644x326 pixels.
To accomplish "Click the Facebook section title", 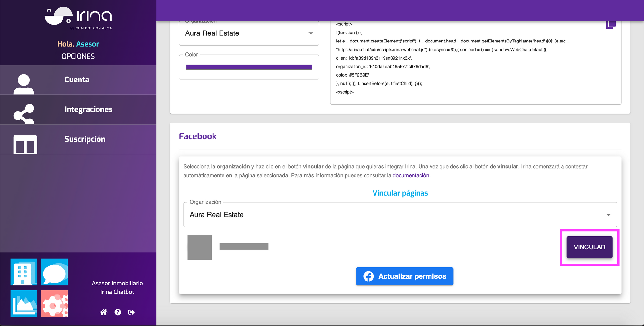I will click(x=198, y=136).
